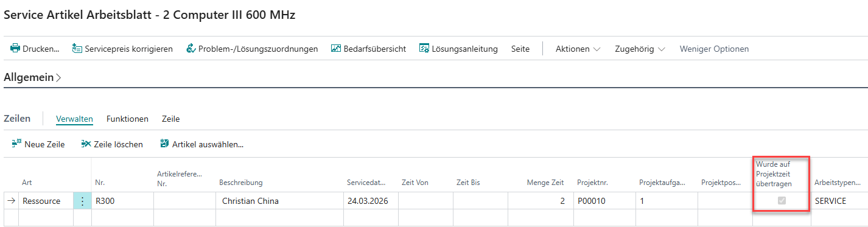Click the Zeile löschen icon
The width and height of the screenshot is (868, 227).
[x=86, y=144]
